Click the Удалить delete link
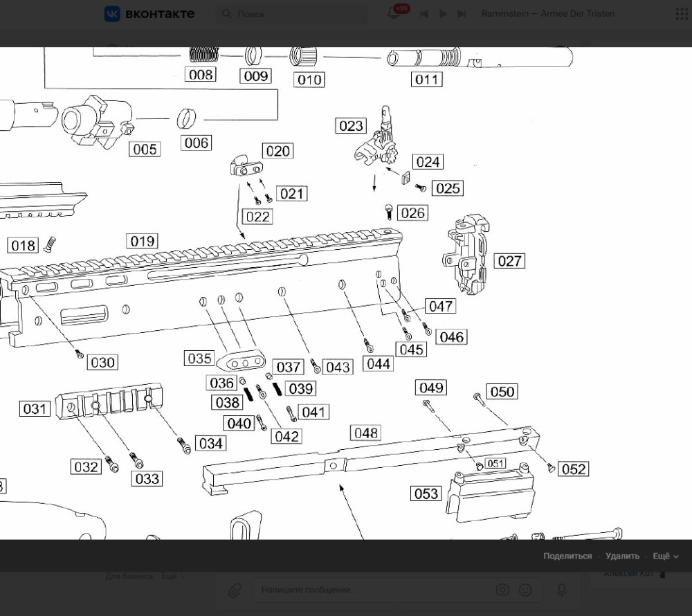Image resolution: width=692 pixels, height=616 pixels. click(x=622, y=556)
